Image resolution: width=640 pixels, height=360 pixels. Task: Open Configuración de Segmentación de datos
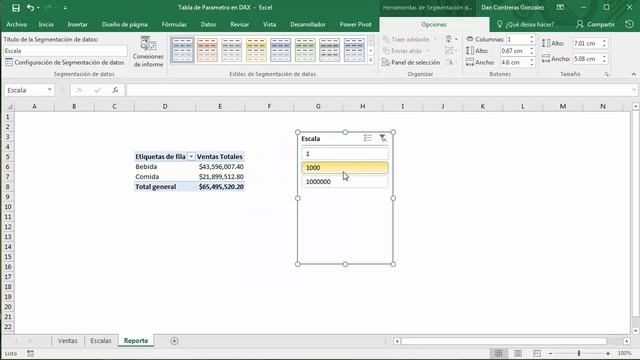coord(64,62)
